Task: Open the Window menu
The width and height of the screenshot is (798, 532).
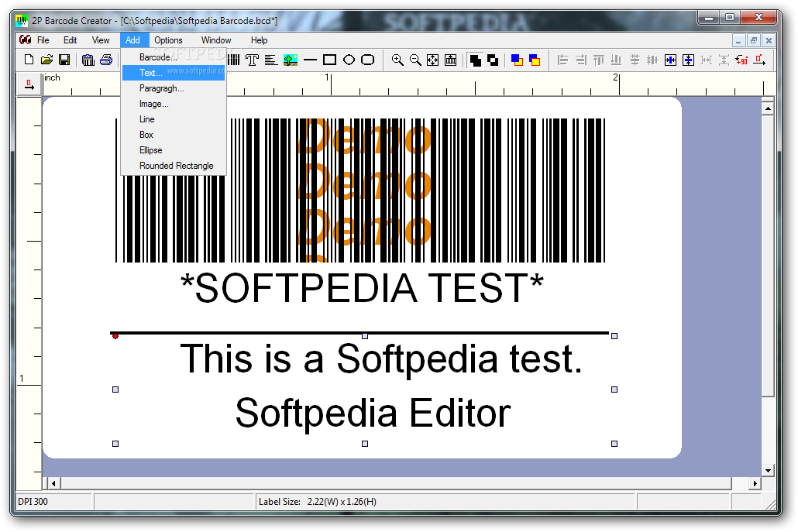Action: (x=216, y=40)
